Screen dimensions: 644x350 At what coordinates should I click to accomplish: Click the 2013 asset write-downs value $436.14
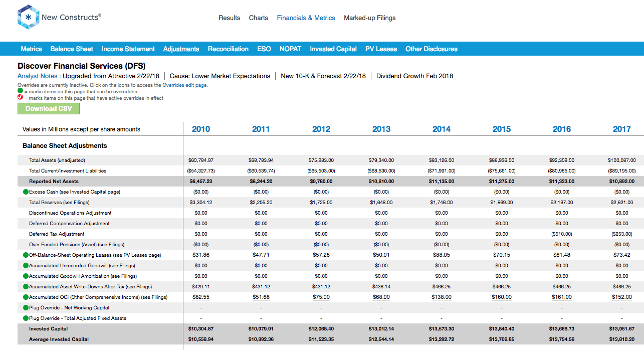[381, 287]
